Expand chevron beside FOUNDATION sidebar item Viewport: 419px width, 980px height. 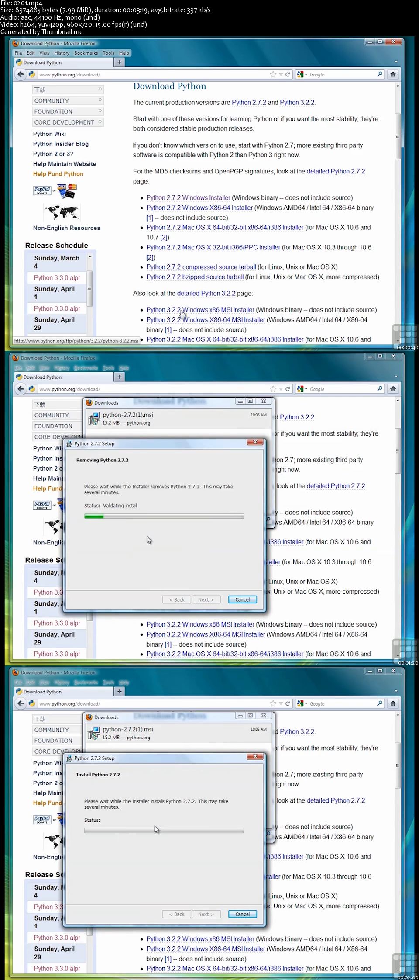click(100, 111)
